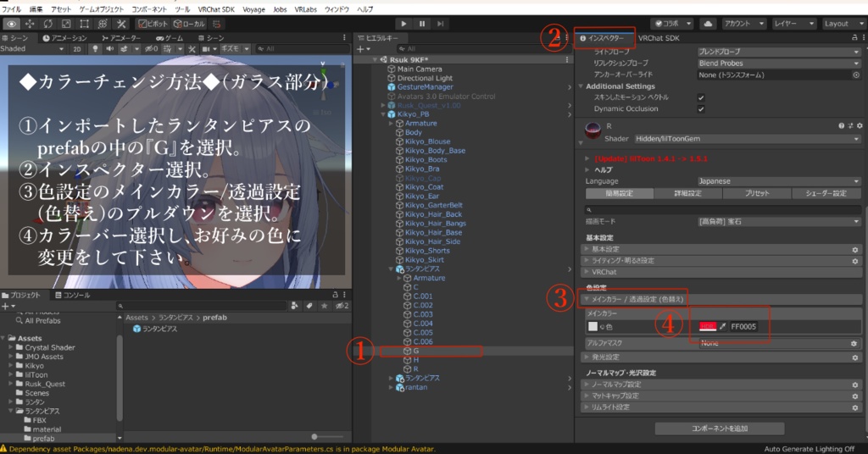Viewport: 868px width, 454px height.
Task: Select 詳細設定 settings button
Action: (688, 194)
